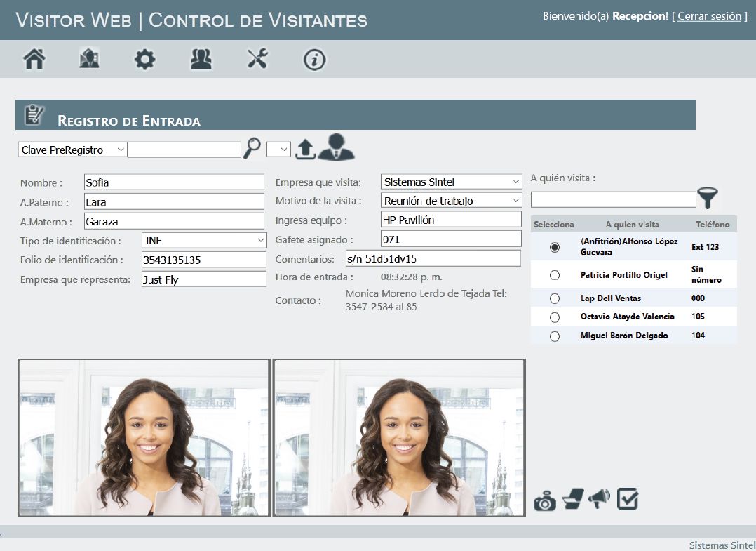Choose Octavio Atayde Valencia as the host
756x551 pixels.
point(555,317)
